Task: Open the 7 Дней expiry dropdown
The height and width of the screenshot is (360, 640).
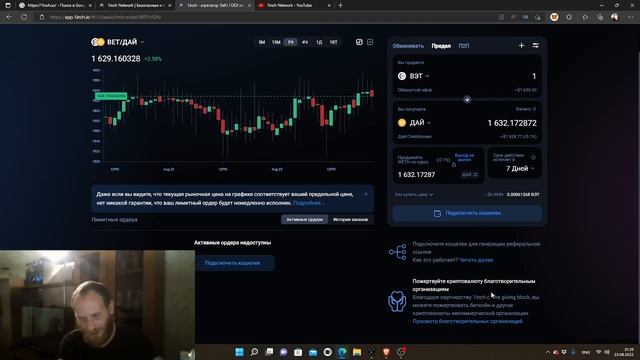Action: pos(520,169)
